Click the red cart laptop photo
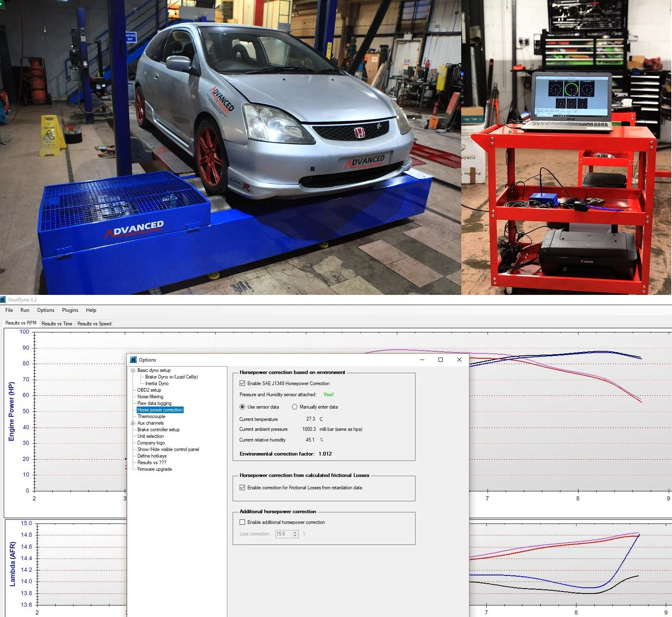672x617 pixels. point(566,147)
